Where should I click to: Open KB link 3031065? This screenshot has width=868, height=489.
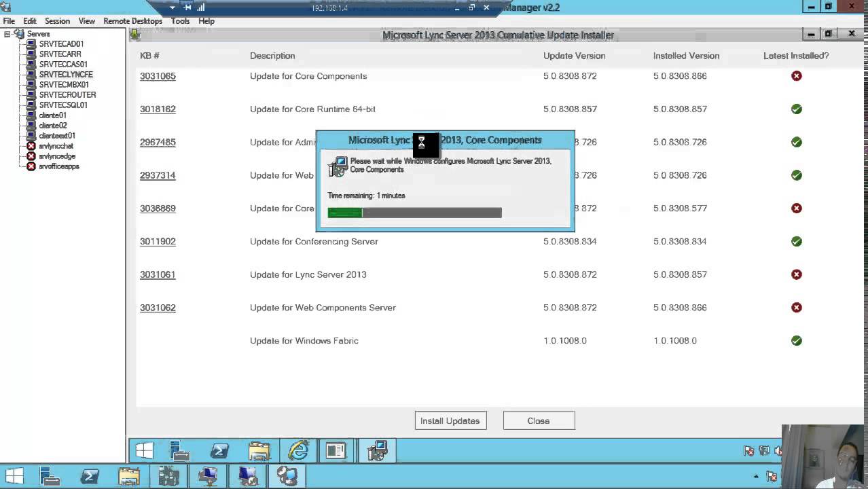(158, 76)
